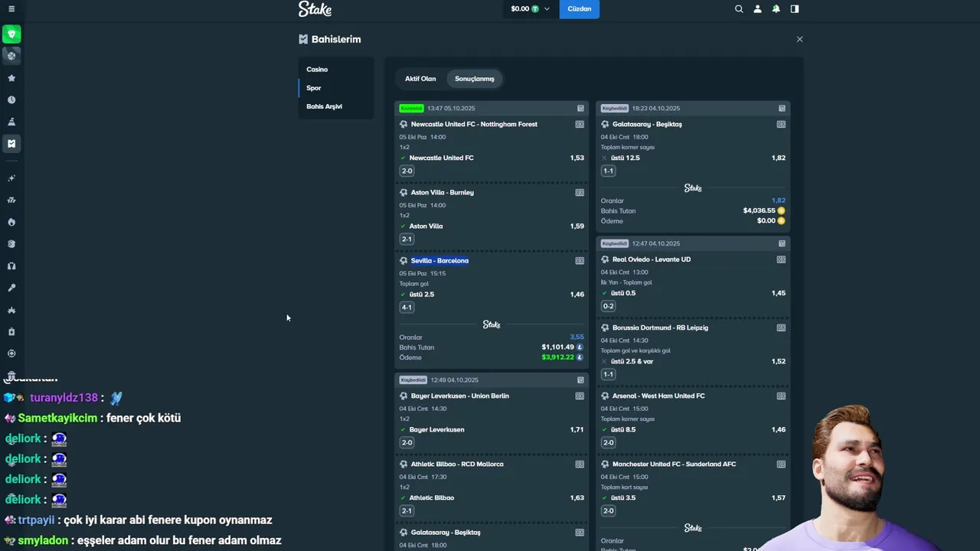
Task: Click Newcastle United FC - Nottingham Forest title
Action: pos(474,124)
